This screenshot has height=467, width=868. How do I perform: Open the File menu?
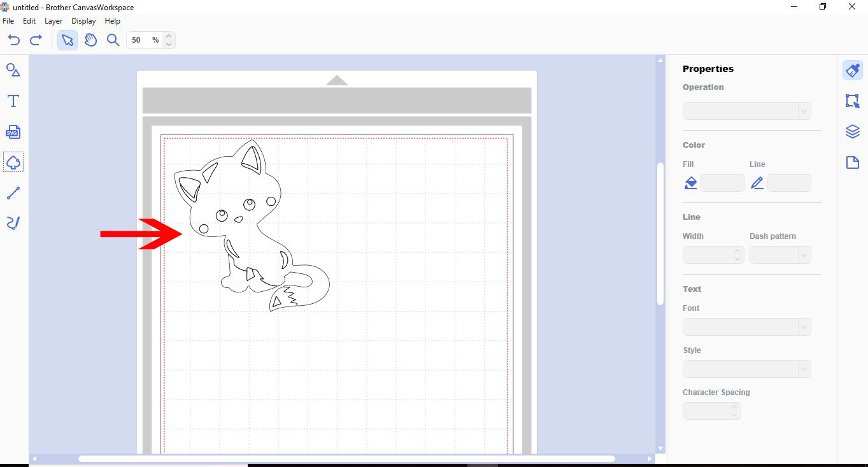tap(8, 21)
